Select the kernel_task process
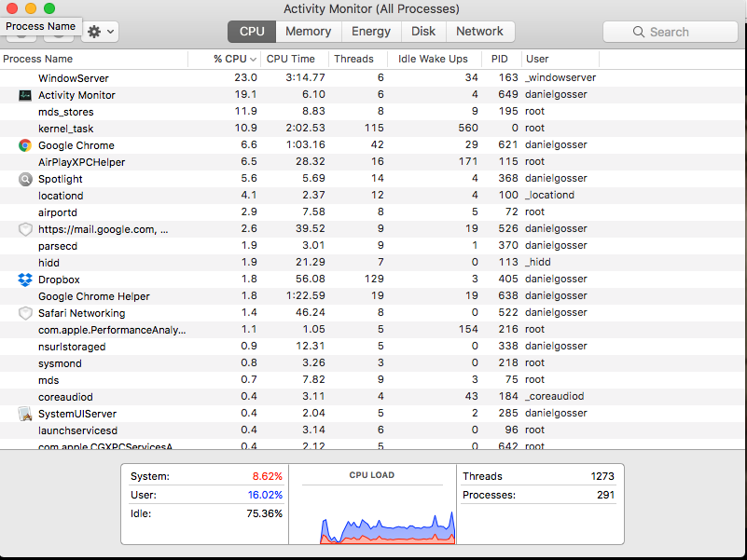747x560 pixels. [x=373, y=128]
